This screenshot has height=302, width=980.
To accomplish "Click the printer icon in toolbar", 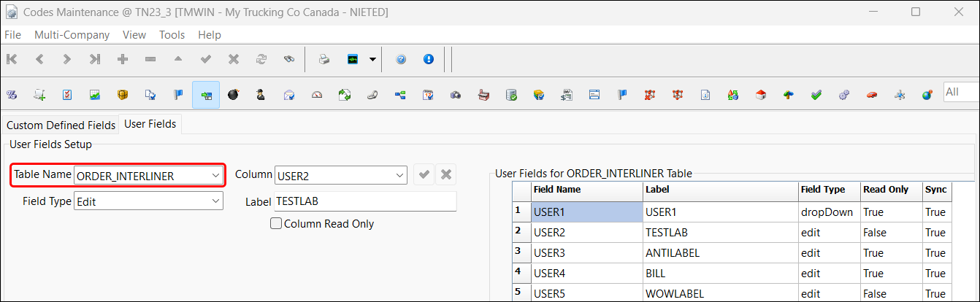I will (324, 59).
